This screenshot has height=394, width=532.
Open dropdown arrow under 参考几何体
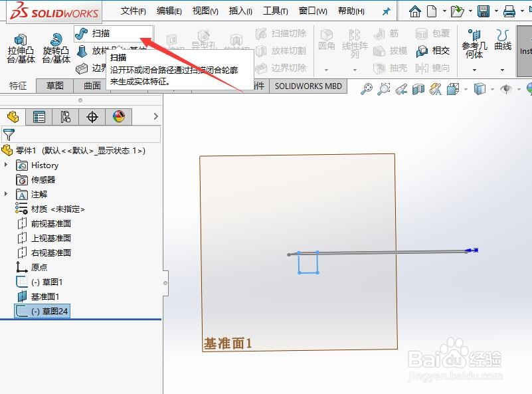(x=474, y=70)
